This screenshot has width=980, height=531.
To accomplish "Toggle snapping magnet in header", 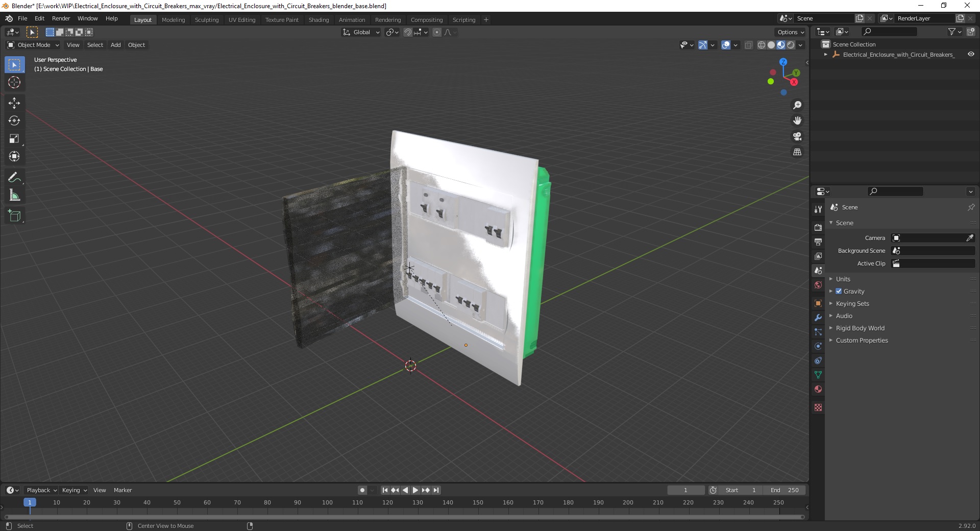I will 408,32.
